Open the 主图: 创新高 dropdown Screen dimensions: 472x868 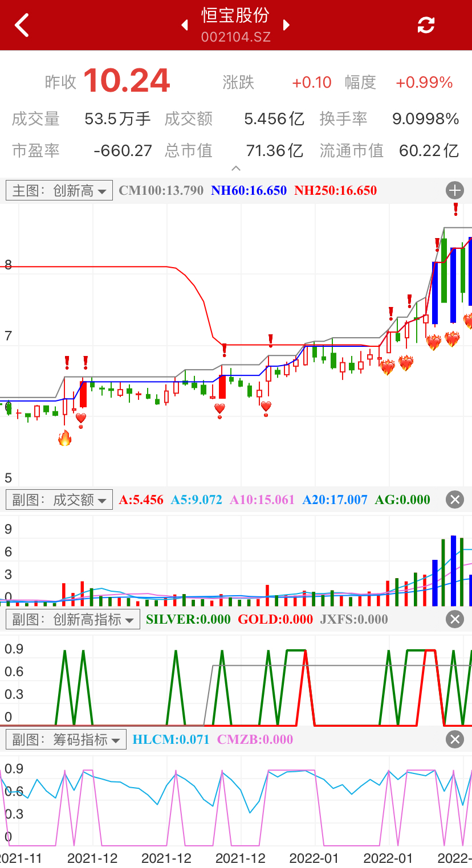[59, 190]
